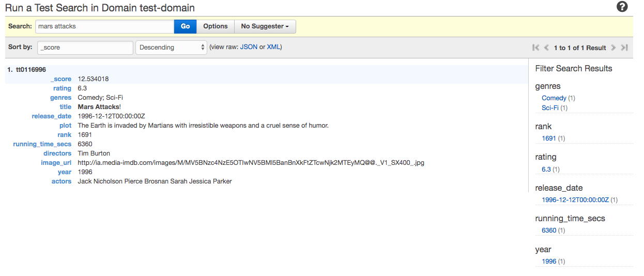Filter by rating 6.3
The height and width of the screenshot is (276, 644).
tap(546, 170)
